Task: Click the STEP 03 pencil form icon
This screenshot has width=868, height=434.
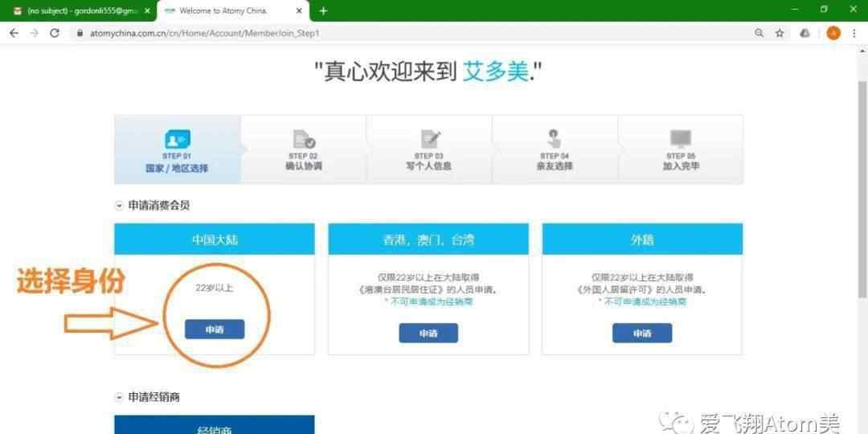Action: coord(430,139)
